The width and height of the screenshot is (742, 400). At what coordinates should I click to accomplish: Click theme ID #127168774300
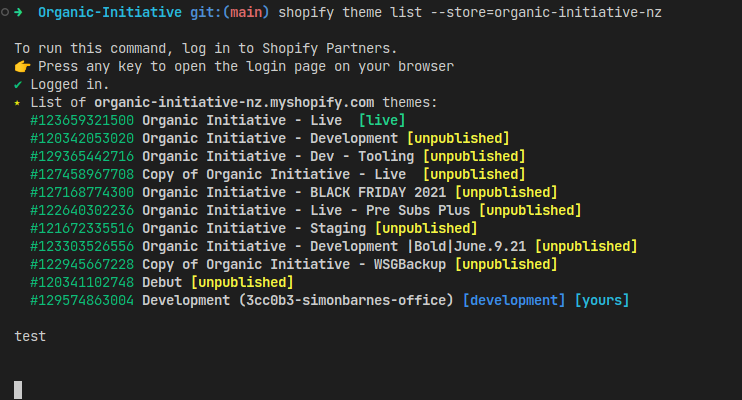(82, 192)
